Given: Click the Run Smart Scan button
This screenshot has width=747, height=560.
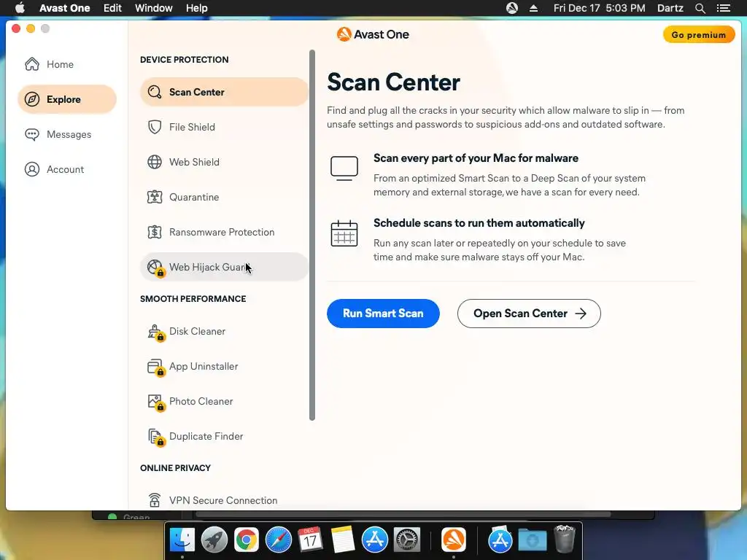Looking at the screenshot, I should 383,314.
